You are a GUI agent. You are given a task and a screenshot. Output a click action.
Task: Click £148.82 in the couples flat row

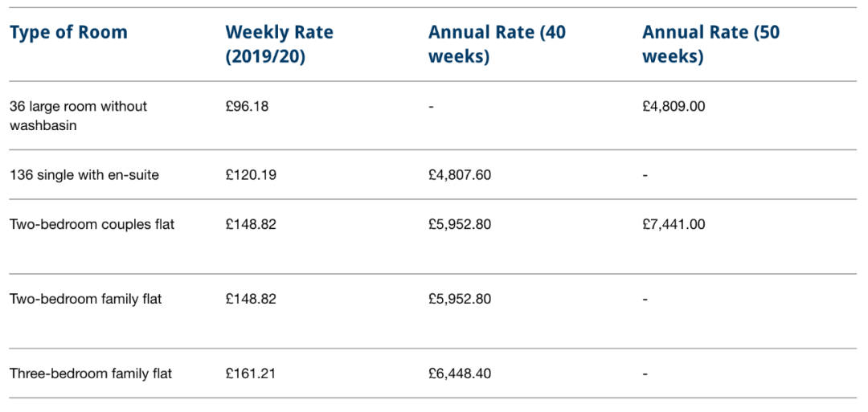click(251, 225)
